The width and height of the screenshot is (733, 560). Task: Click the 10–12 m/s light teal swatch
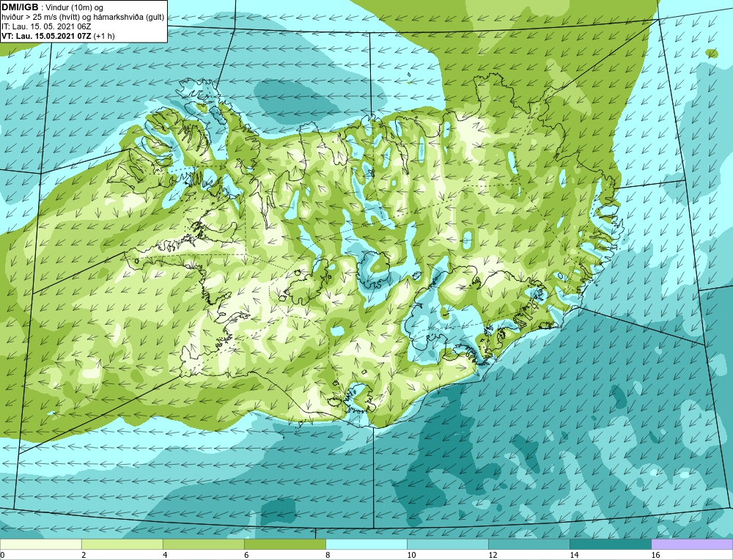tap(447, 544)
